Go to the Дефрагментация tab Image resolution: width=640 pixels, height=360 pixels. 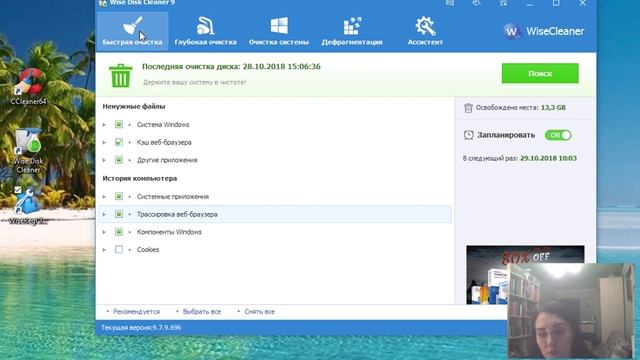[352, 31]
